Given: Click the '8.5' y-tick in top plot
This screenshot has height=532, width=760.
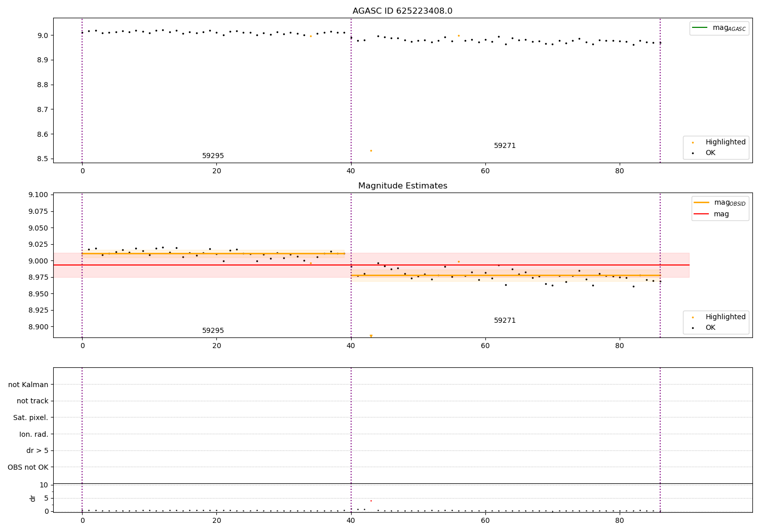Looking at the screenshot, I should [43, 159].
